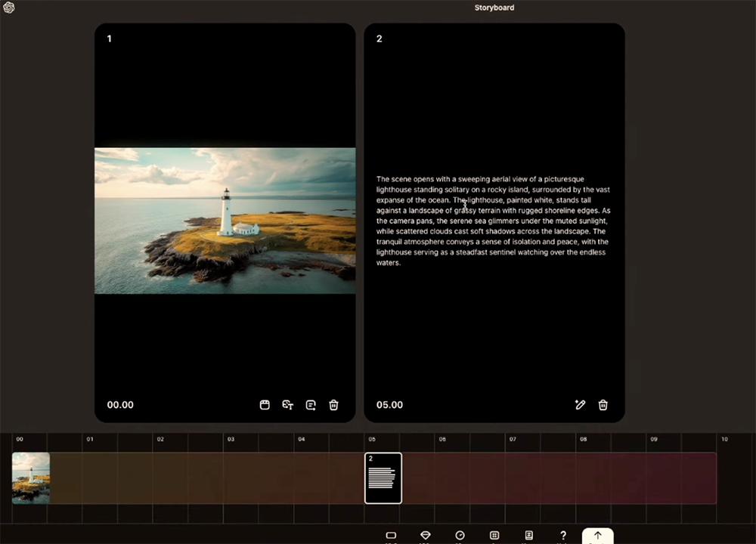
Task: Click the replace media icon on card 1
Action: click(x=265, y=405)
